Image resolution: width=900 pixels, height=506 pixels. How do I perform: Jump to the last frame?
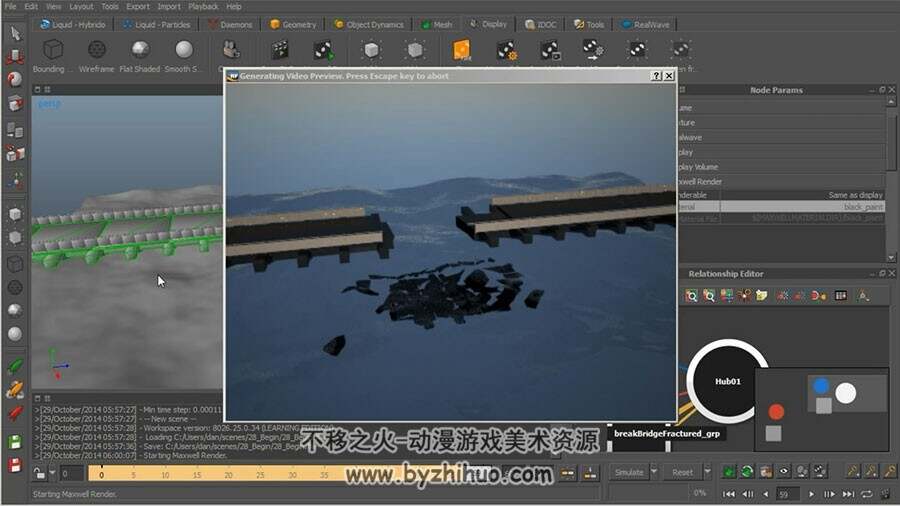pyautogui.click(x=848, y=494)
